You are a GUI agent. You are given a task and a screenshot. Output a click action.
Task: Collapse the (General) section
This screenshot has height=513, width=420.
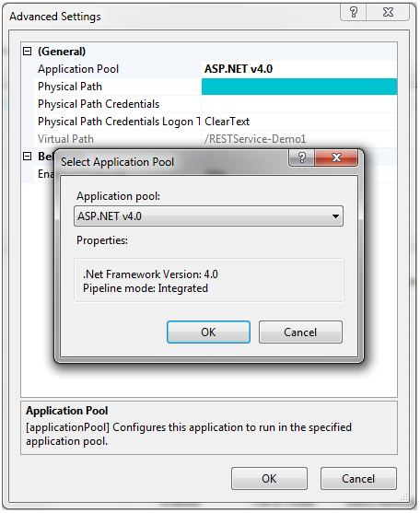pyautogui.click(x=27, y=52)
